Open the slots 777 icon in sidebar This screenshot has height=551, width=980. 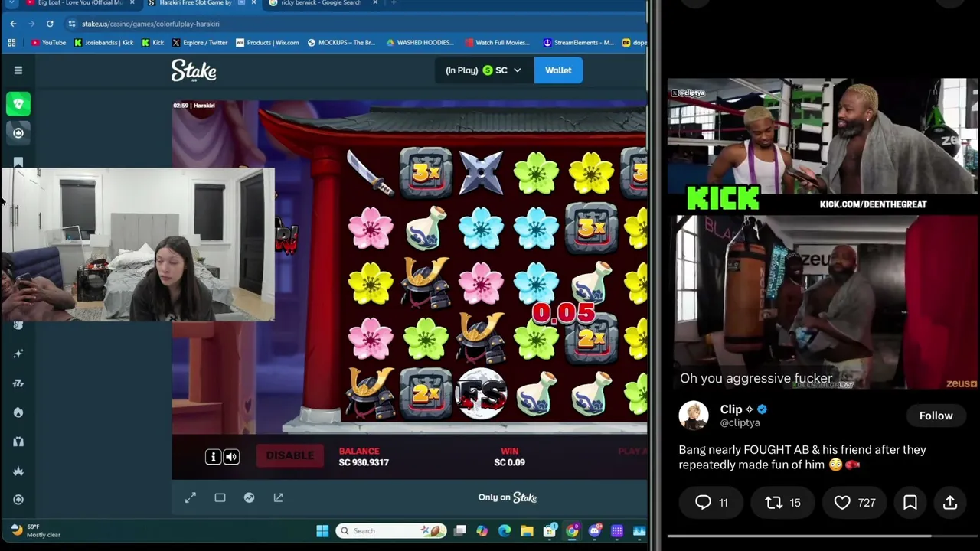[x=18, y=383]
